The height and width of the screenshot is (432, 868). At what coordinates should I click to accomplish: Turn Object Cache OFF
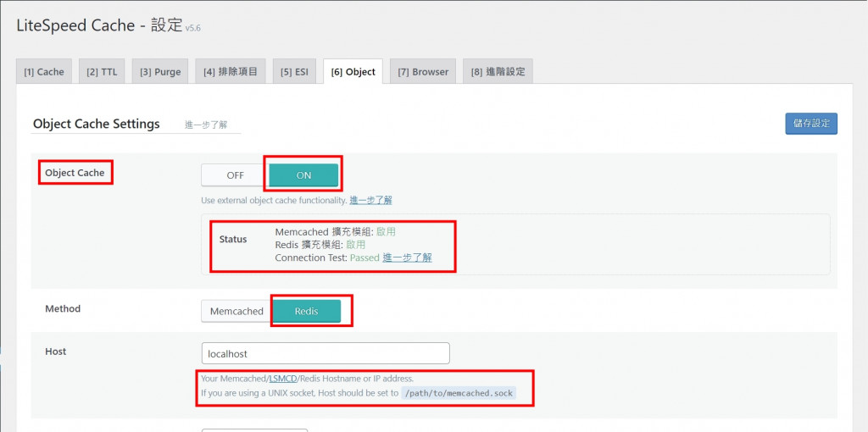[236, 175]
